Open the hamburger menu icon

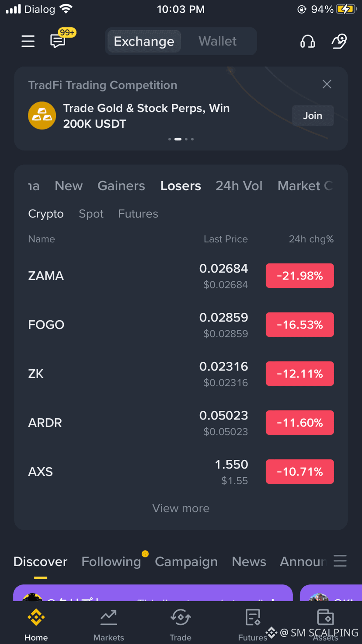pyautogui.click(x=28, y=41)
